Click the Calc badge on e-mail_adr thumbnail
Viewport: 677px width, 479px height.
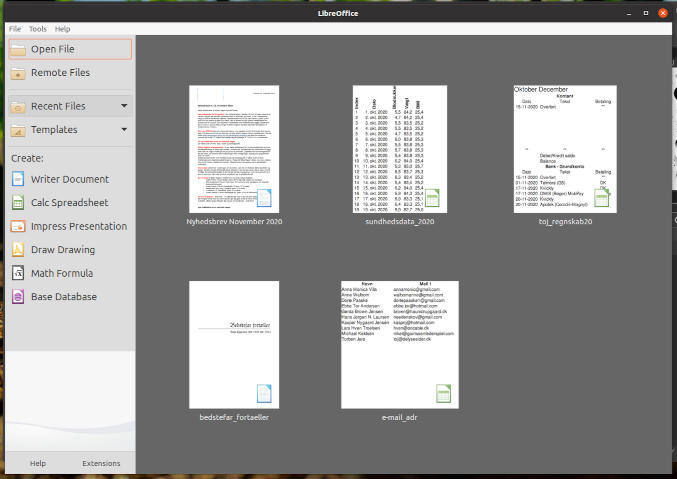[443, 393]
